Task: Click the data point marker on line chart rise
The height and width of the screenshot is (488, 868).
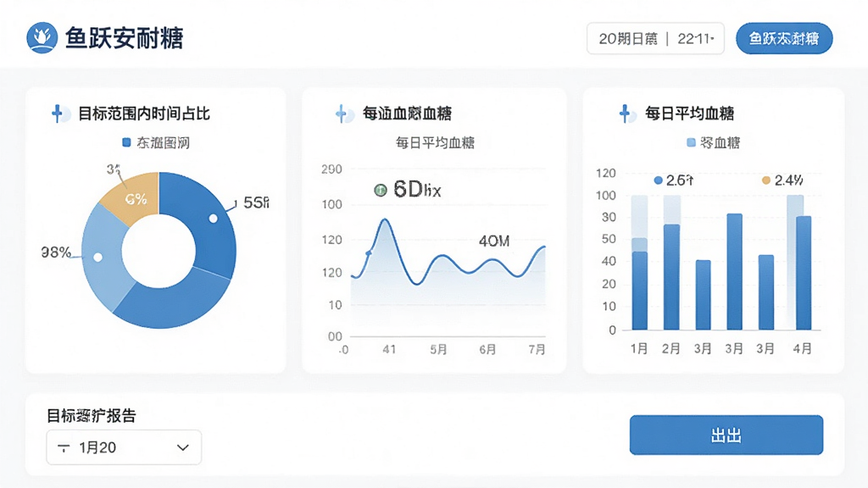Action: [x=370, y=252]
